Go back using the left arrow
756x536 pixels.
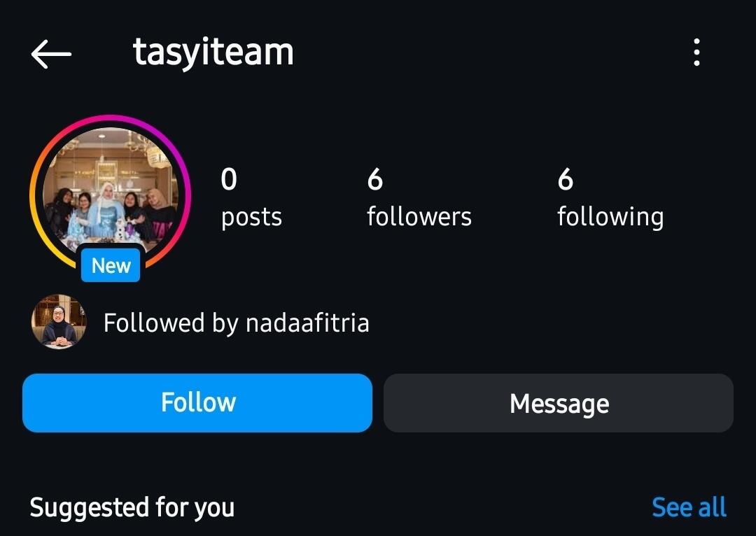tap(51, 54)
